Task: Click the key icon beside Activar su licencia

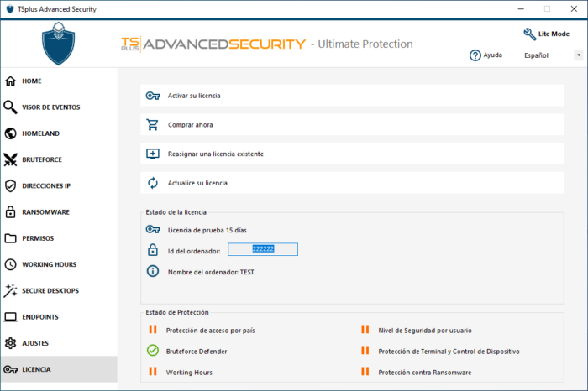Action: point(153,96)
